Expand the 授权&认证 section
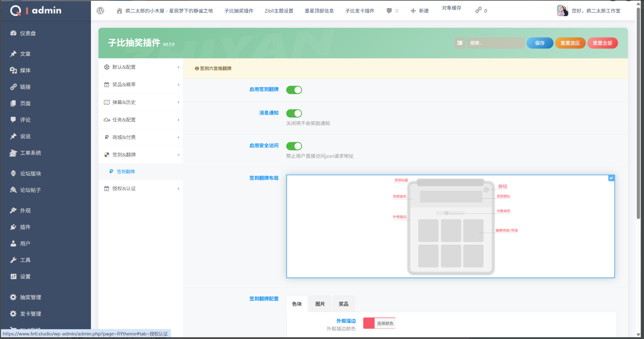 [141, 189]
